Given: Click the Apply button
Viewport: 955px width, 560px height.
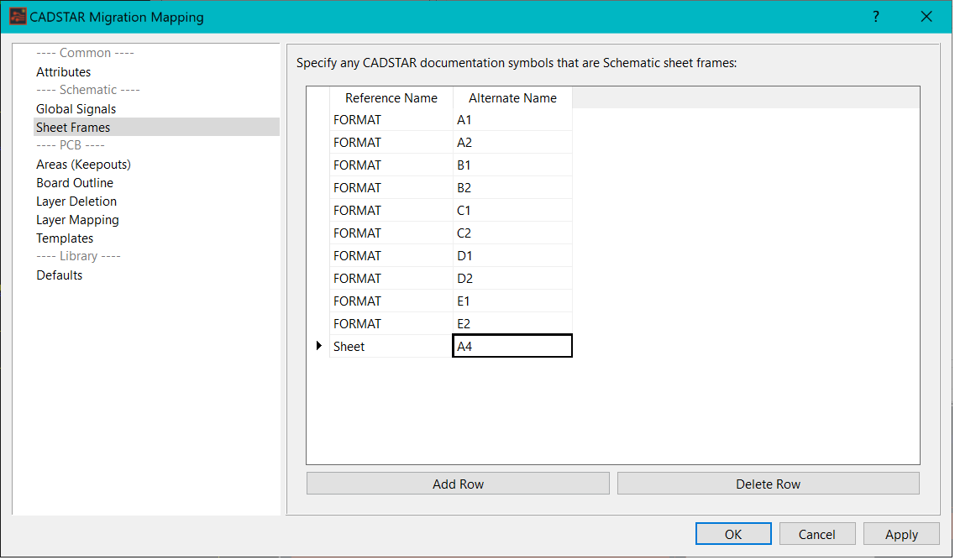Looking at the screenshot, I should (901, 535).
